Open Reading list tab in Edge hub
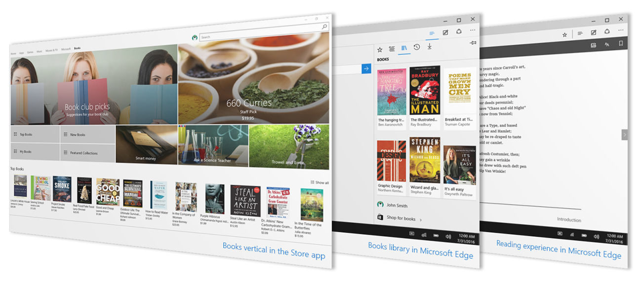 pyautogui.click(x=392, y=48)
